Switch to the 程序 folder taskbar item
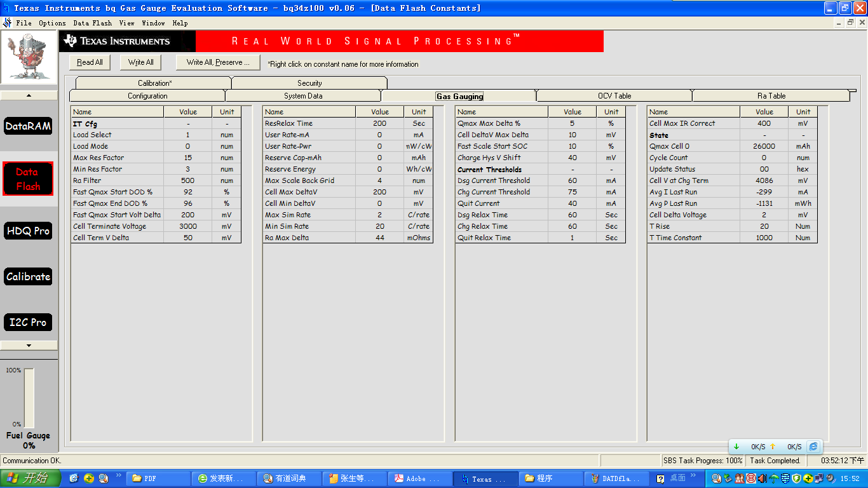The image size is (868, 488). 552,478
